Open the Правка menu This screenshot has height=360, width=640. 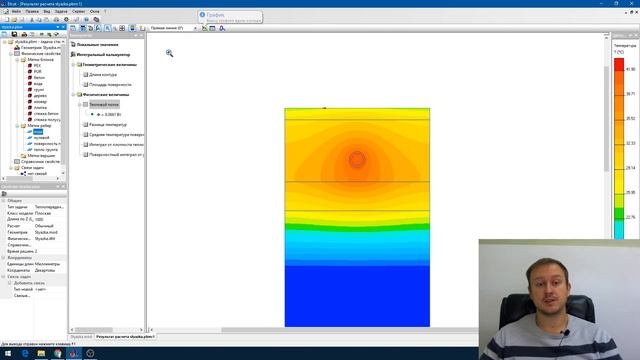(x=32, y=11)
